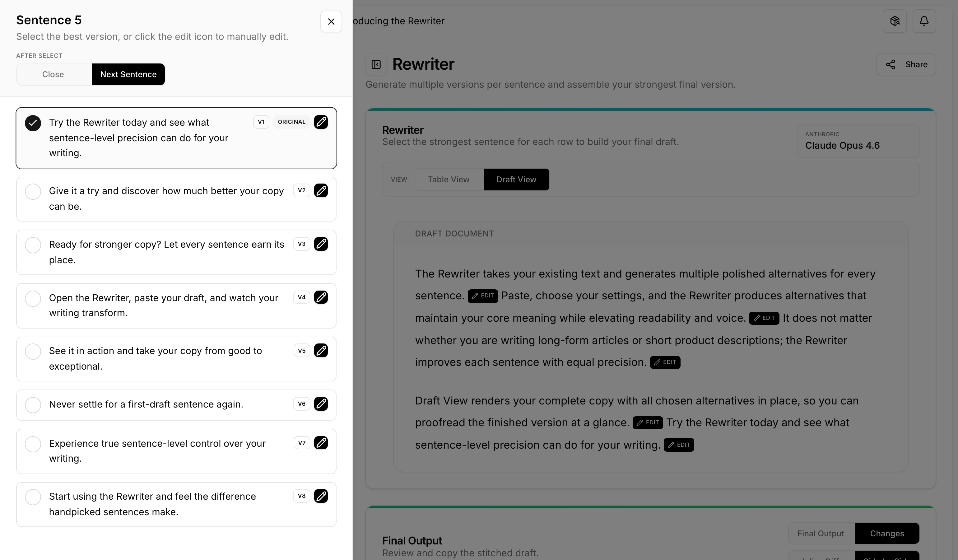958x560 pixels.
Task: Close the Sentence 5 panel
Action: point(331,22)
